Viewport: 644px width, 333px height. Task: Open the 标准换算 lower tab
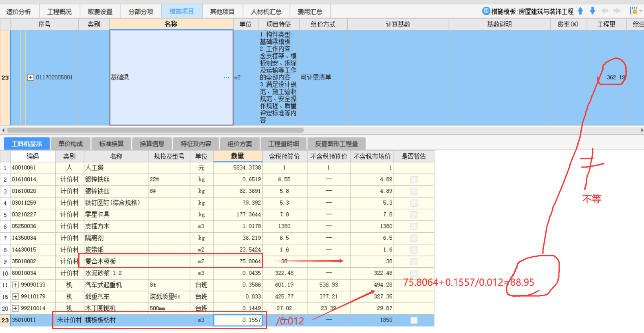pyautogui.click(x=111, y=143)
